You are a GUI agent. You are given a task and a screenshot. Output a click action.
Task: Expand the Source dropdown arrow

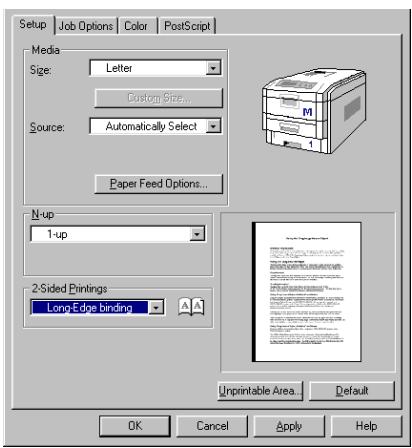click(x=213, y=126)
